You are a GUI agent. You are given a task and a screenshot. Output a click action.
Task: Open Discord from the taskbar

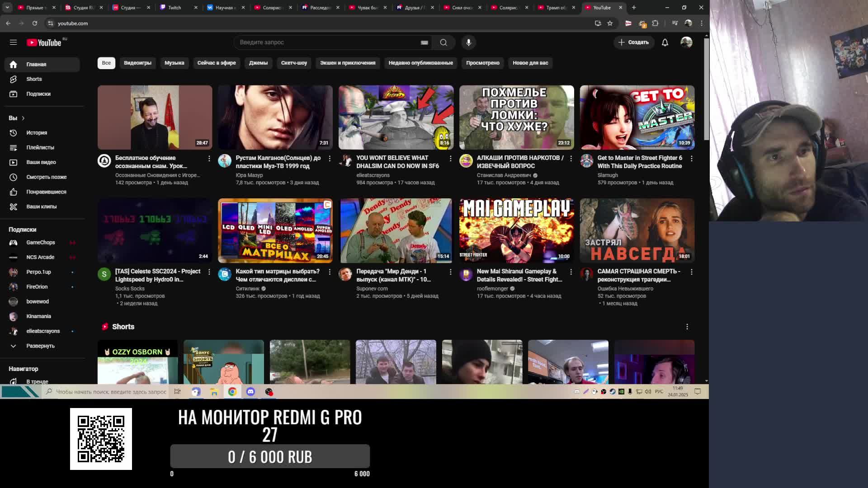[x=250, y=392]
